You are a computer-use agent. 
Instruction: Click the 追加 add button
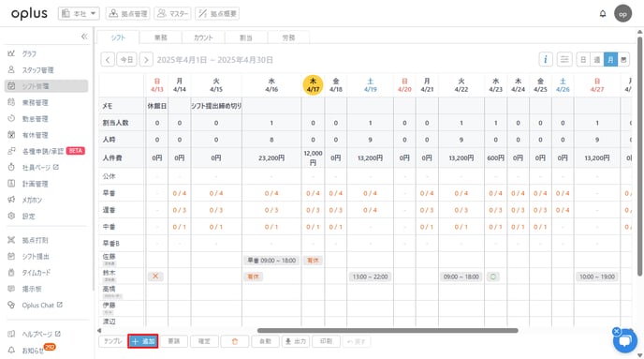[x=143, y=341]
